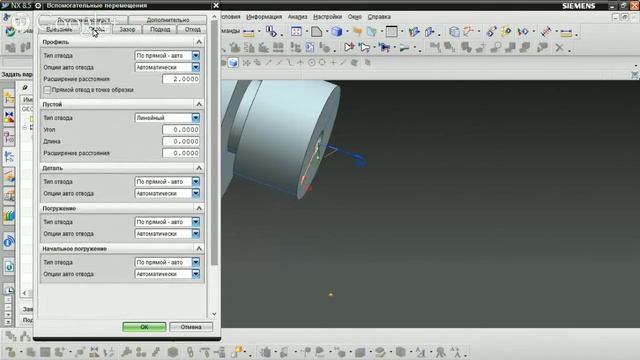Open Профиль Тип отвода dropdown

pos(167,55)
